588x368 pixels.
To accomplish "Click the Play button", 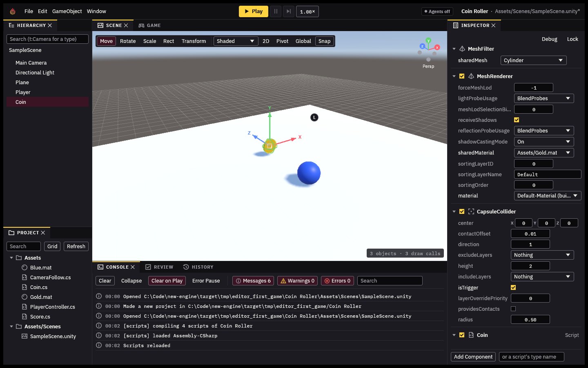I will click(254, 11).
